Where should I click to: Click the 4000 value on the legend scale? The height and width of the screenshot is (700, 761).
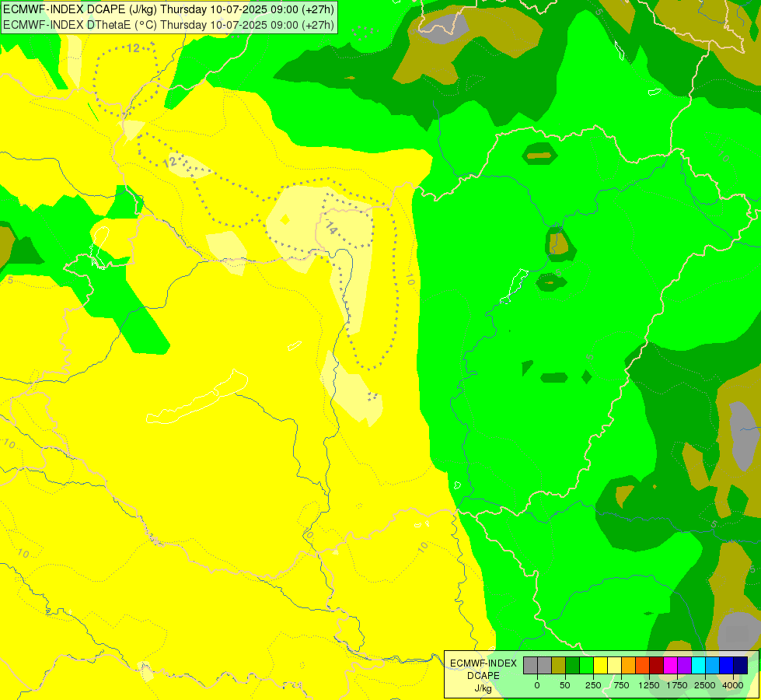pyautogui.click(x=733, y=685)
